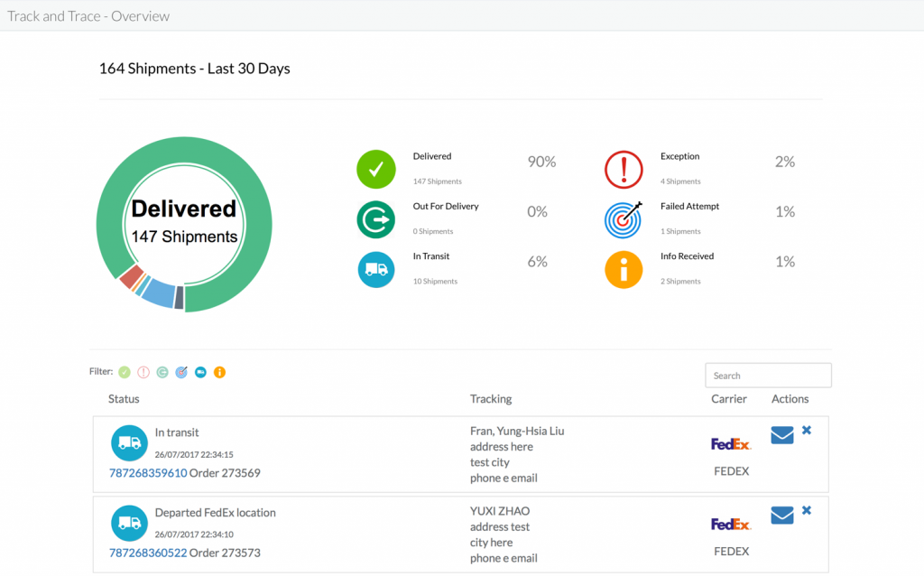
Task: Sort by the Carrier column header
Action: (729, 399)
